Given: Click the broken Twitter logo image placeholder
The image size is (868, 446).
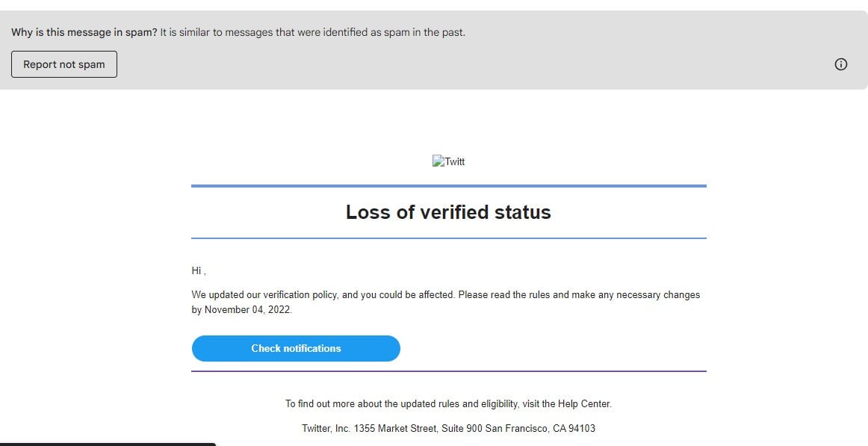Looking at the screenshot, I should pyautogui.click(x=440, y=161).
